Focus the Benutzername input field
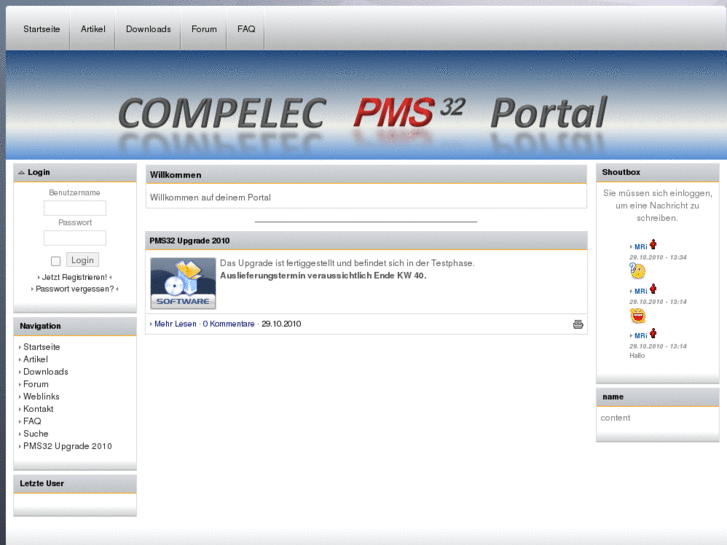727x545 pixels. pos(75,208)
